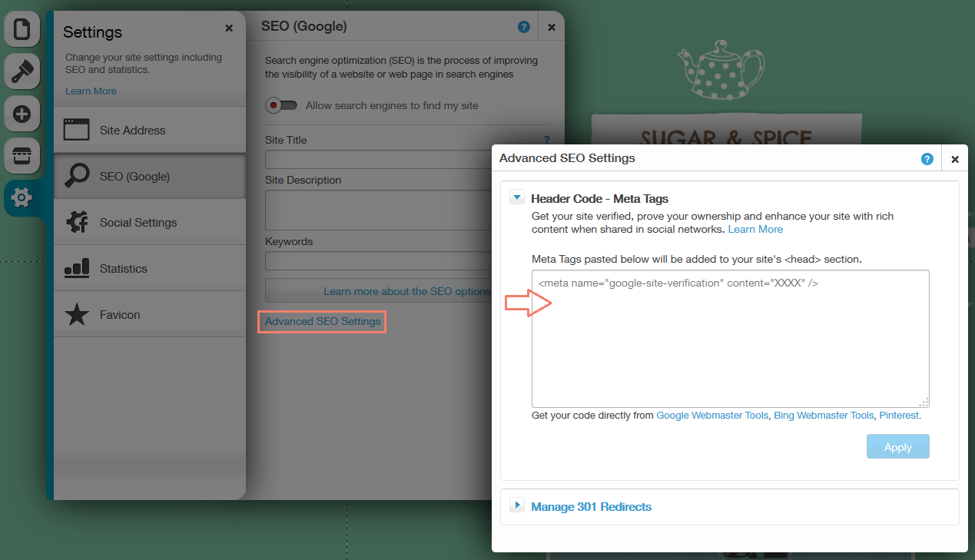Click the Add plus icon in sidebar
975x560 pixels.
click(22, 114)
